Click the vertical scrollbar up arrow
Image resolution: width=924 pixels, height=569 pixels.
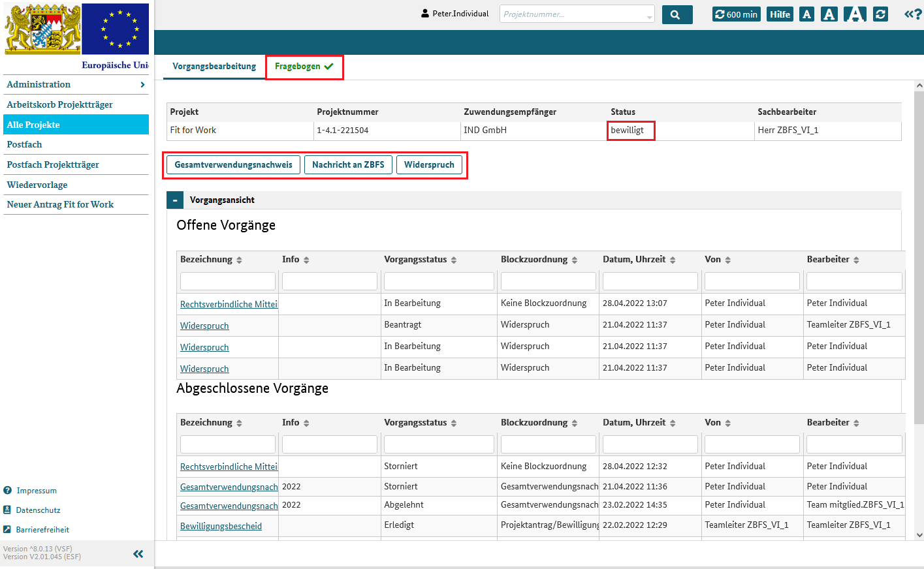(919, 85)
